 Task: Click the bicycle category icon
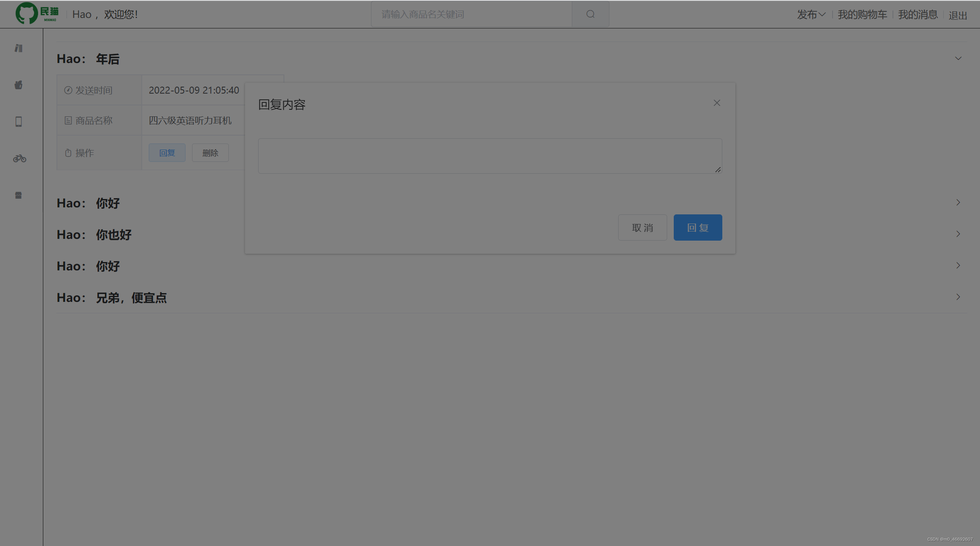19,158
